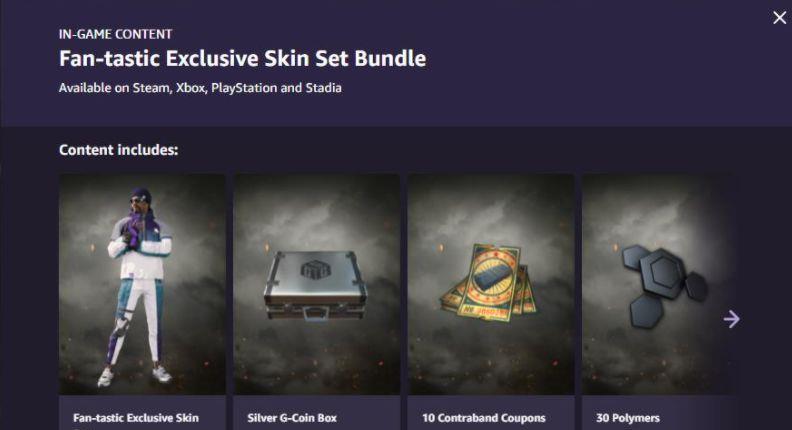Show next content items with right arrow
Viewport: 792px width, 430px height.
tap(731, 319)
